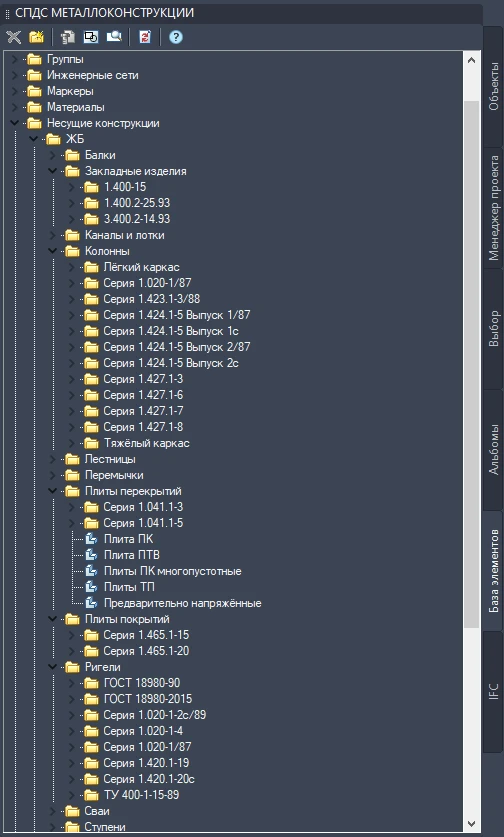Viewport: 504px width, 837px height.
Task: Click the vertical scrollbar thumb
Action: pos(471,364)
